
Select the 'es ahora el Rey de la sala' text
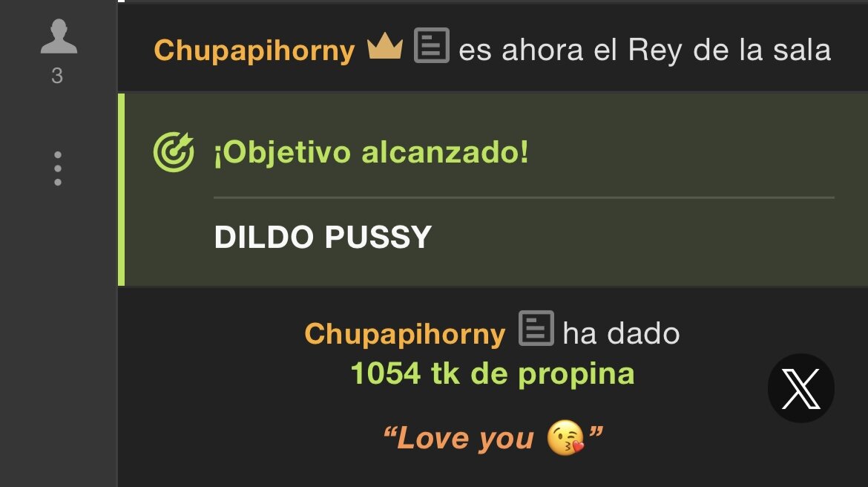click(645, 50)
